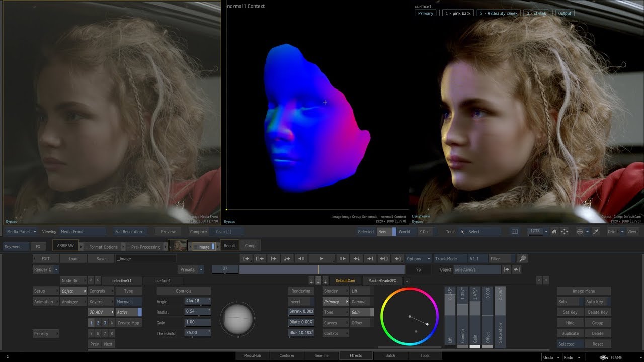Jump to the next object arrow icon
Screen dimensions: 644x362
pyautogui.click(x=516, y=270)
